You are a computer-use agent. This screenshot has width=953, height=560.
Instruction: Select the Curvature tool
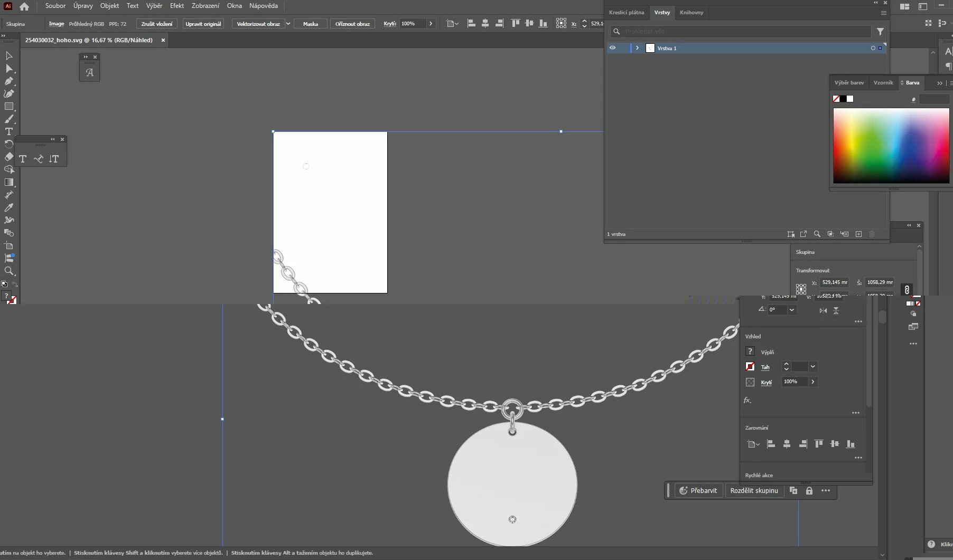(x=9, y=93)
